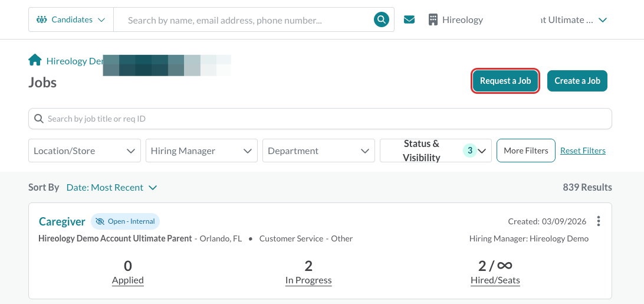Click Hireology Demo Account Ultimate Parent text

[x=115, y=238]
